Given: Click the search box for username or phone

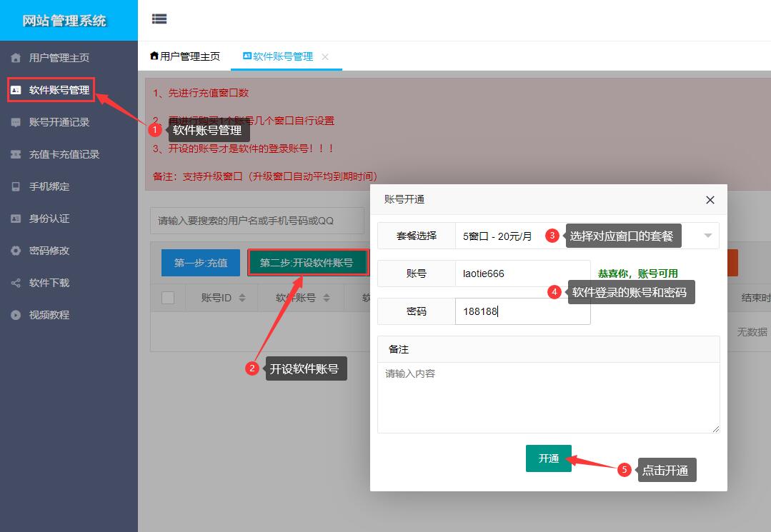Looking at the screenshot, I should 257,221.
